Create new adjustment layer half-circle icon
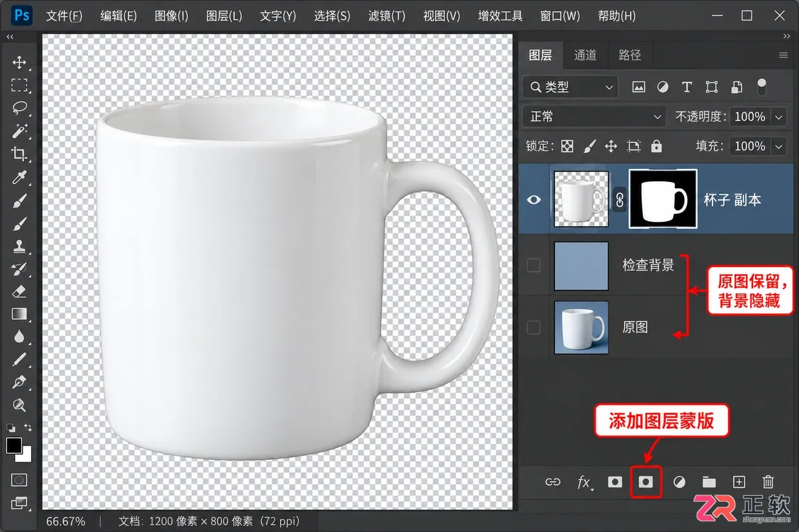Viewport: 799px width, 532px height. [679, 482]
